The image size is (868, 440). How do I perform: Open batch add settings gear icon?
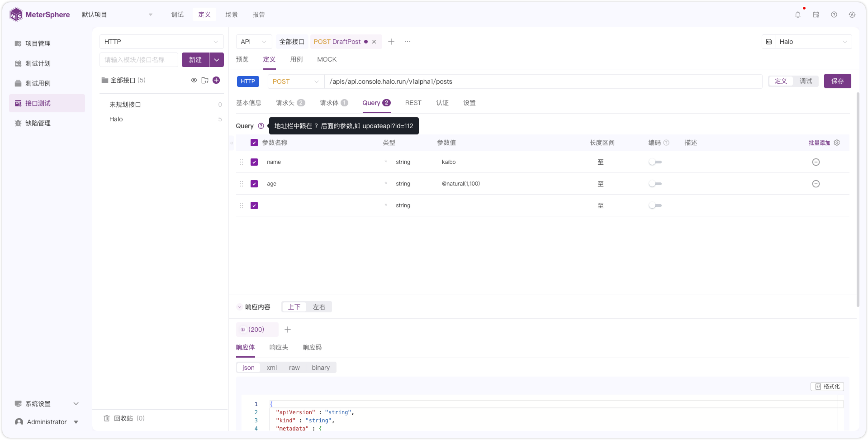click(837, 143)
